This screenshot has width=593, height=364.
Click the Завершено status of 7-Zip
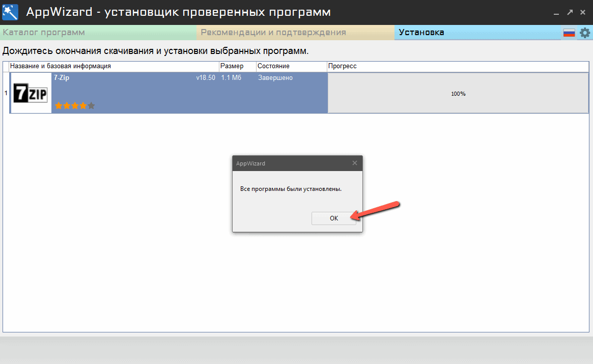coord(275,78)
